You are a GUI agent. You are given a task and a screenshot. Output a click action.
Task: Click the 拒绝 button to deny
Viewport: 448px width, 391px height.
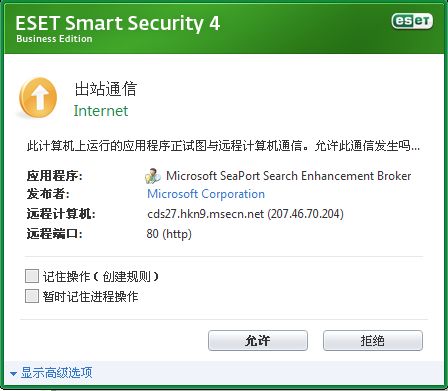[x=373, y=340]
